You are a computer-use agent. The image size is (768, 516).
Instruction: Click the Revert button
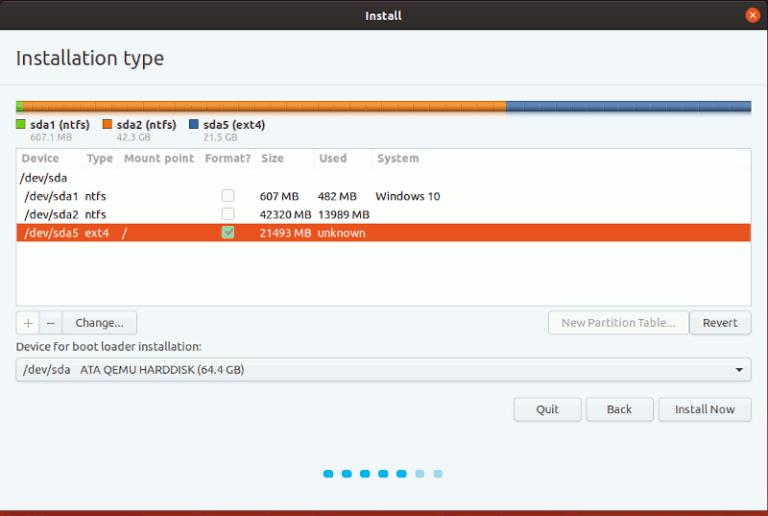720,323
